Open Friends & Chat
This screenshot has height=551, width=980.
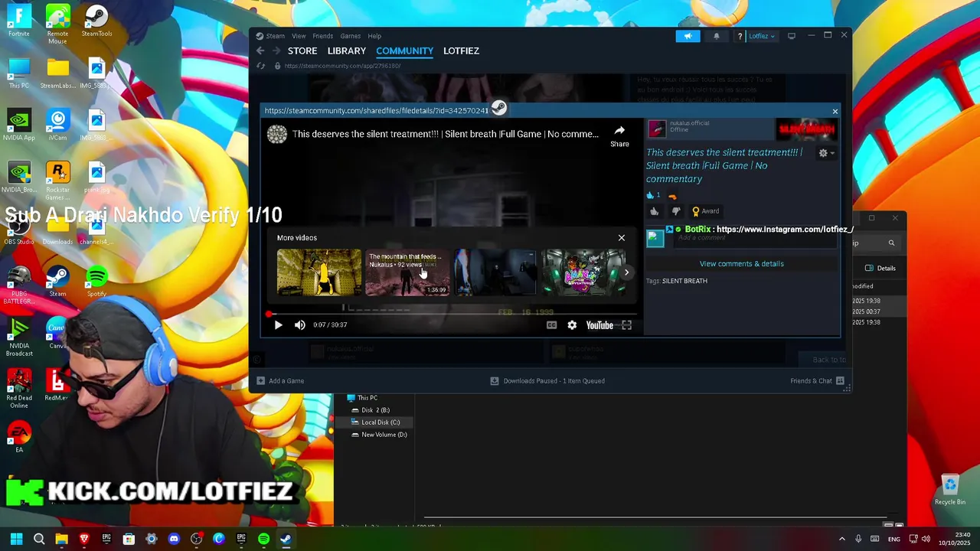click(817, 381)
